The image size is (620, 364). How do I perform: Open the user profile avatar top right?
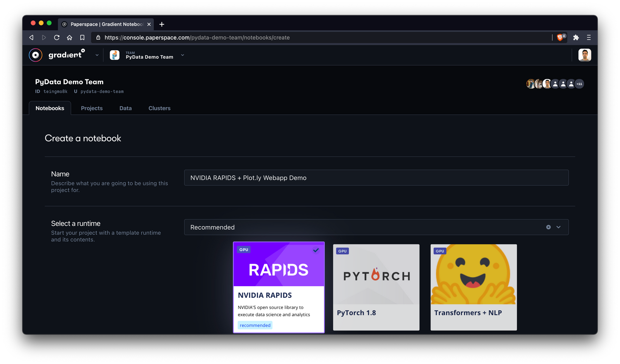(585, 55)
